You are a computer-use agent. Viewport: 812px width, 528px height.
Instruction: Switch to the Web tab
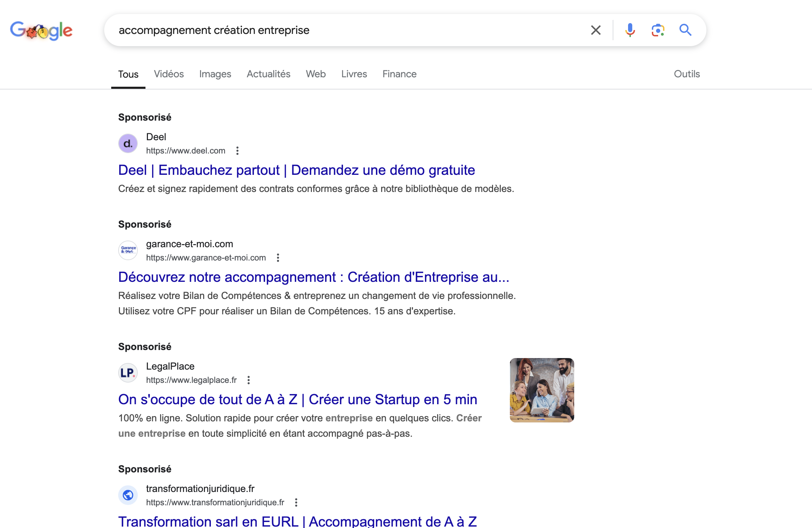[x=316, y=74]
